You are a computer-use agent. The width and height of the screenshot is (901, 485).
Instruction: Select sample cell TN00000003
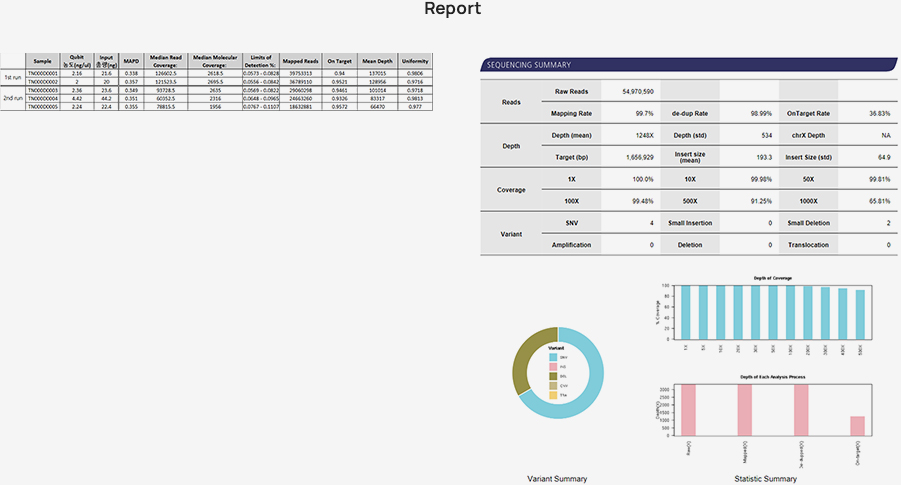43,90
